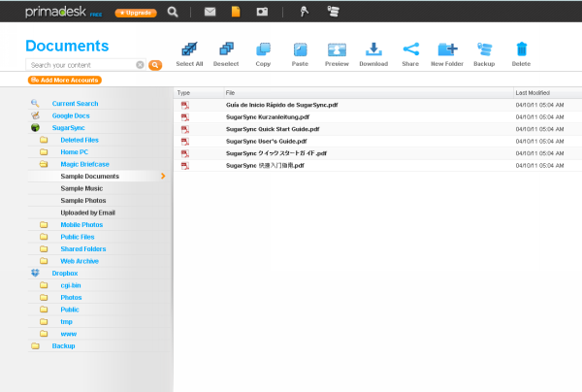Click PDF icon of Kurzanleitung row

(x=185, y=117)
